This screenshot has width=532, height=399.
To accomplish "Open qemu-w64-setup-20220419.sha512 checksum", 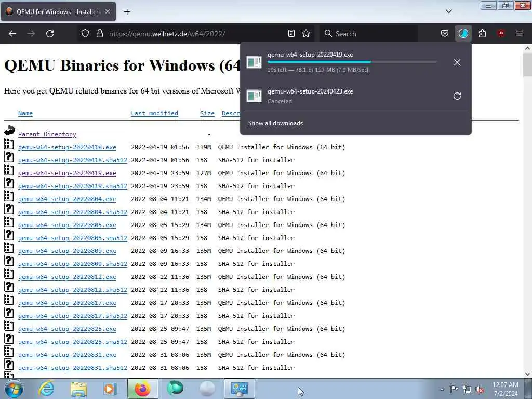I will click(x=73, y=186).
